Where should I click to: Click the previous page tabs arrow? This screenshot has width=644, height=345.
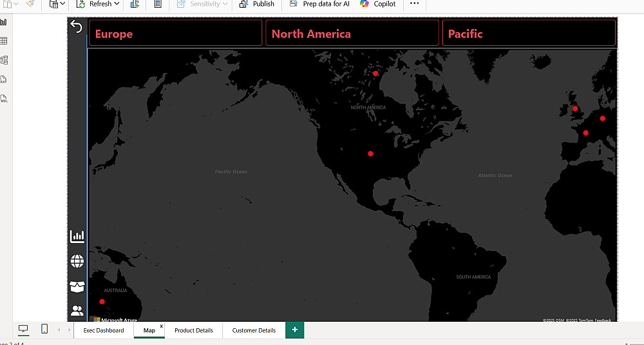pyautogui.click(x=59, y=330)
